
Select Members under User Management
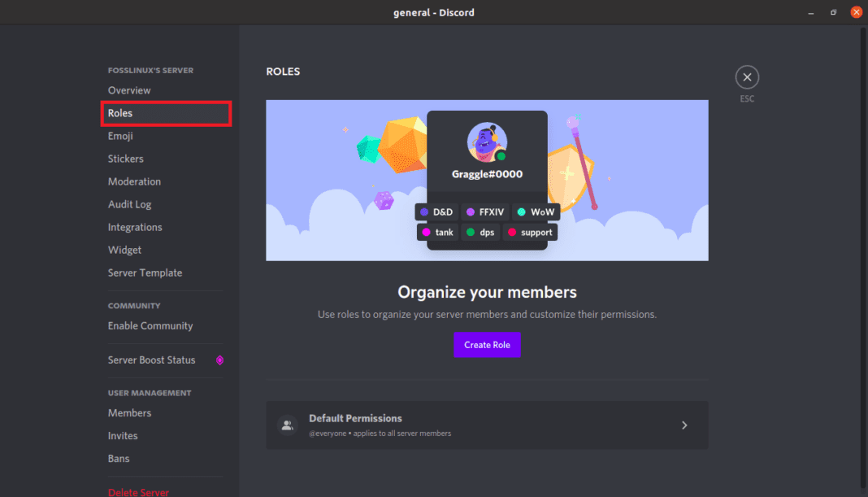[129, 412]
